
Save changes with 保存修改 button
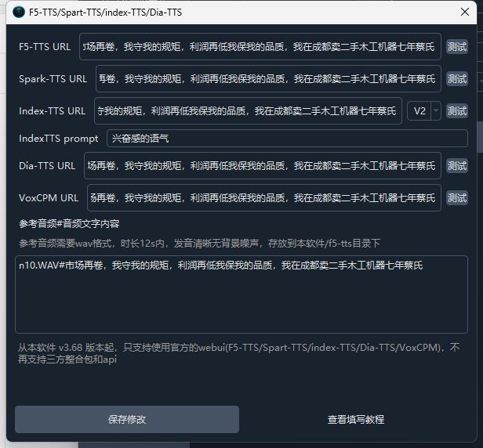pyautogui.click(x=127, y=420)
